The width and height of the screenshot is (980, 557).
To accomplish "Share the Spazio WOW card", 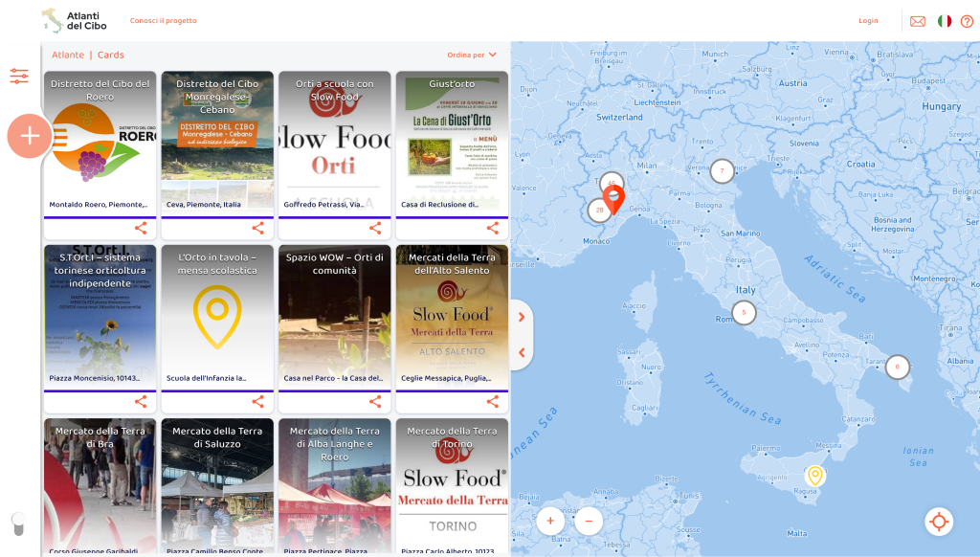I will pos(375,401).
